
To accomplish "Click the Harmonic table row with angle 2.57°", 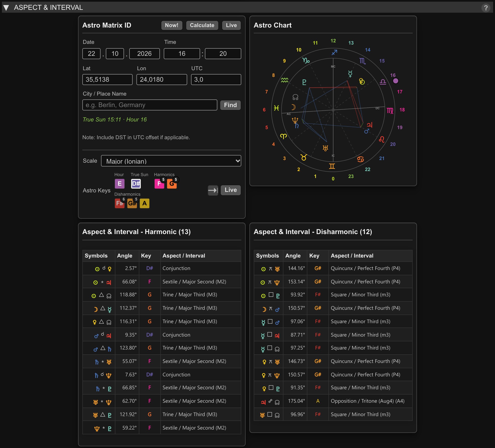I will pyautogui.click(x=162, y=268).
